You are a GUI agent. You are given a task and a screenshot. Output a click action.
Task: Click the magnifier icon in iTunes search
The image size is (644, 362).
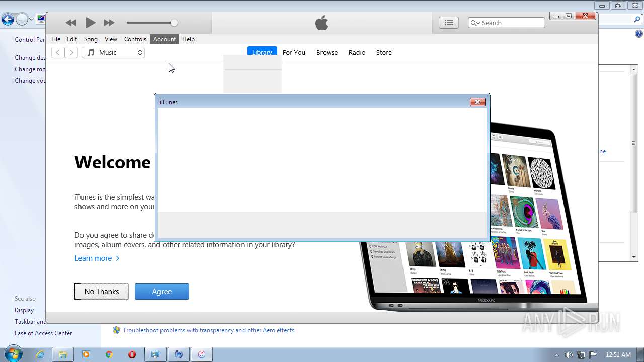474,23
